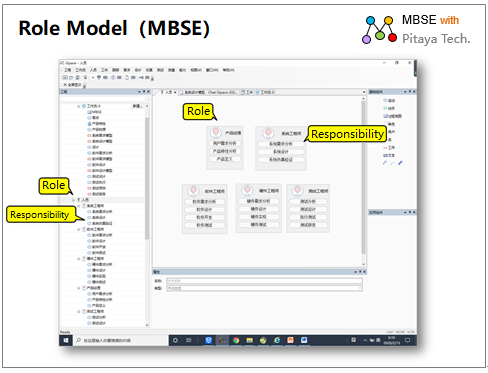Click the Windows taskbar search box
The image size is (488, 373).
(x=121, y=340)
